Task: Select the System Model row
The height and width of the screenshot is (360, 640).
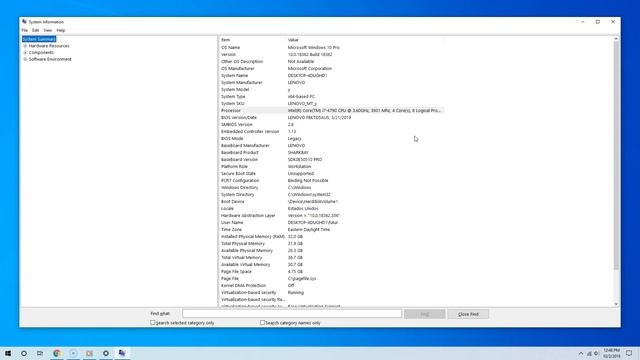Action: (331, 89)
